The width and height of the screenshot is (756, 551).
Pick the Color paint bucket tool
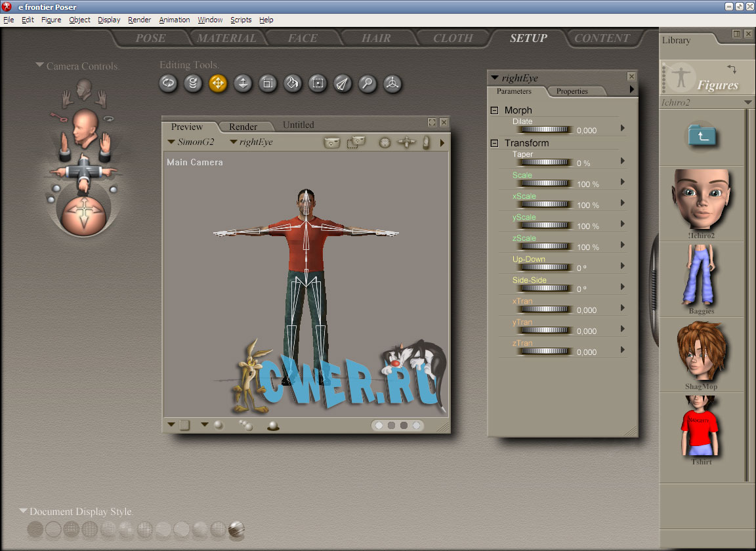point(293,83)
